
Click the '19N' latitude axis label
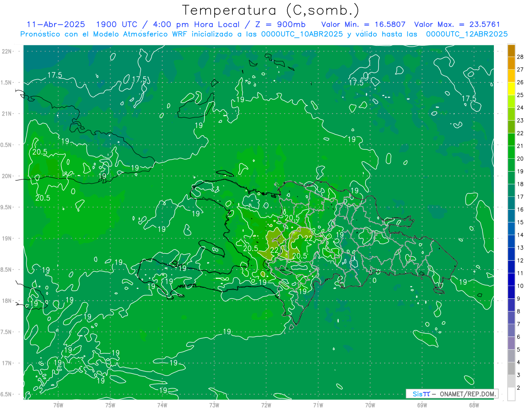[x=6, y=239]
